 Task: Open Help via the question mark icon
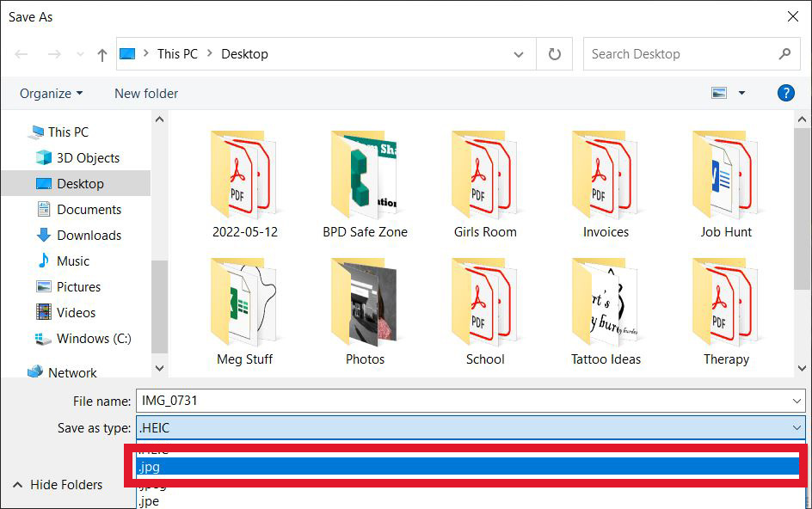(x=786, y=93)
